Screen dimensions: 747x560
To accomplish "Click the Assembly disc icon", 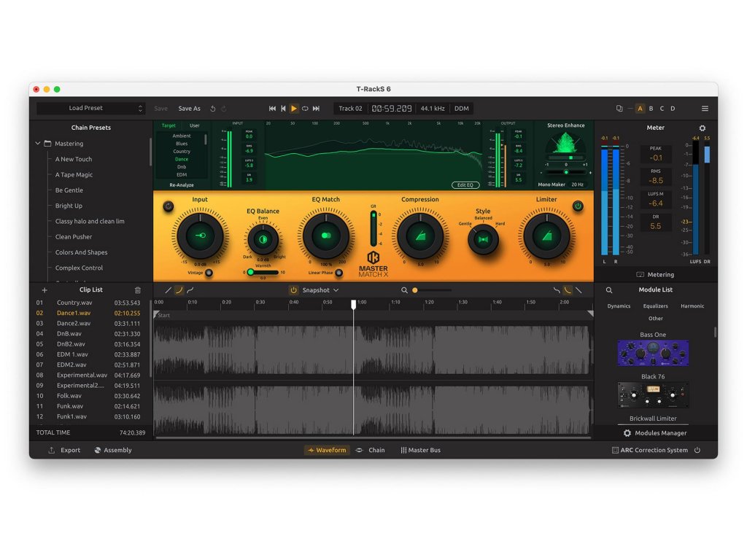I will tap(98, 450).
